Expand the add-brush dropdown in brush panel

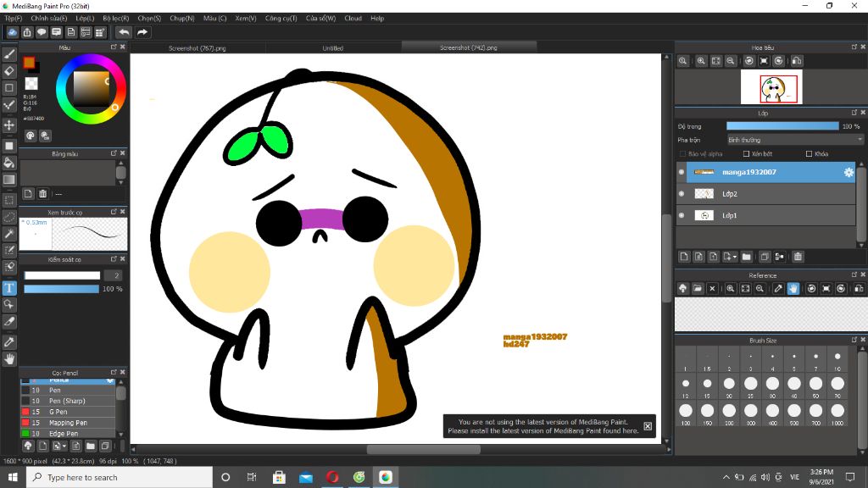pos(64,446)
